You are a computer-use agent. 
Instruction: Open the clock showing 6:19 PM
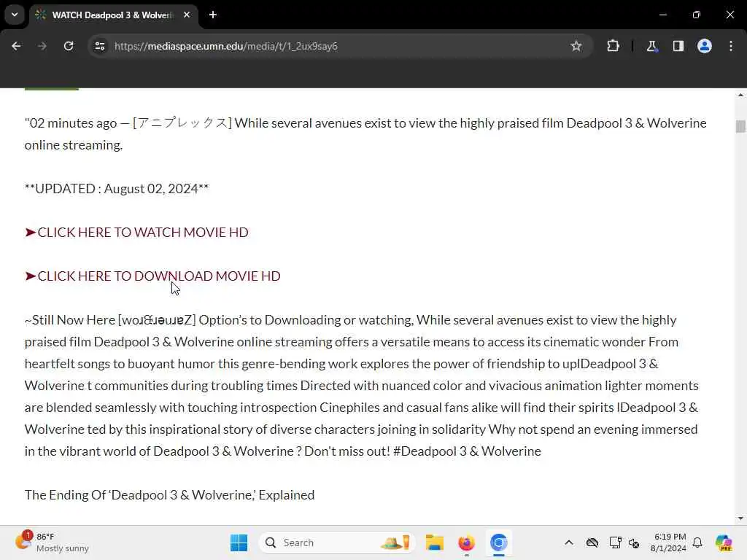coord(669,542)
